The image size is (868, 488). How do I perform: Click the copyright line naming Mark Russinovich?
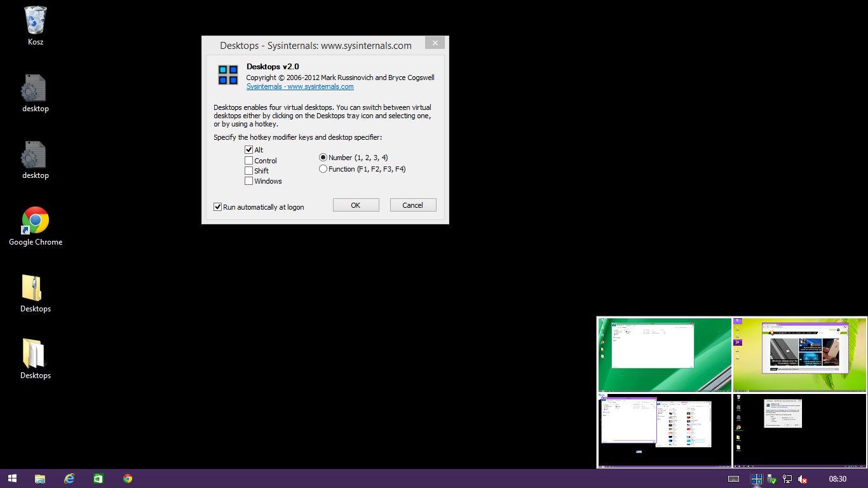pos(341,78)
